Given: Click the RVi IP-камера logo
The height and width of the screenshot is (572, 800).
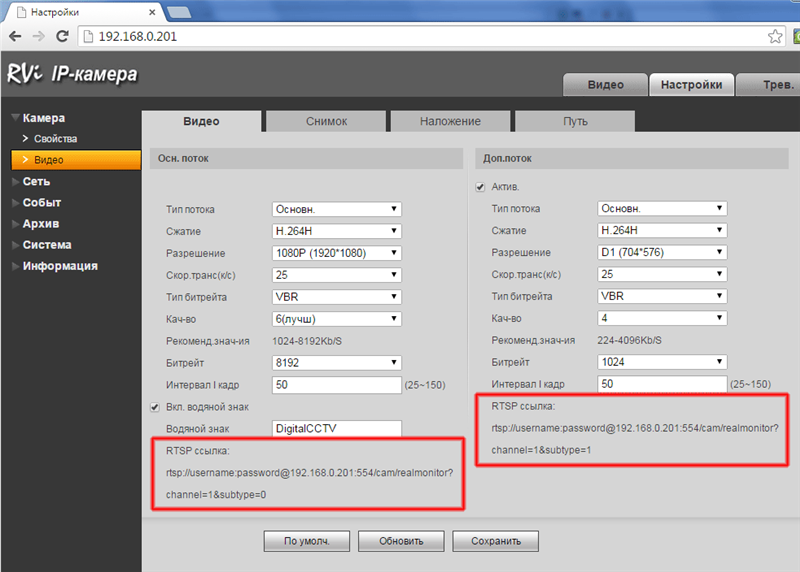Looking at the screenshot, I should [71, 74].
